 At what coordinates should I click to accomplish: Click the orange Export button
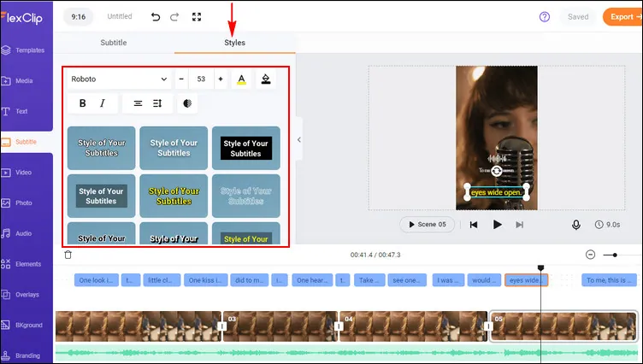click(x=622, y=17)
